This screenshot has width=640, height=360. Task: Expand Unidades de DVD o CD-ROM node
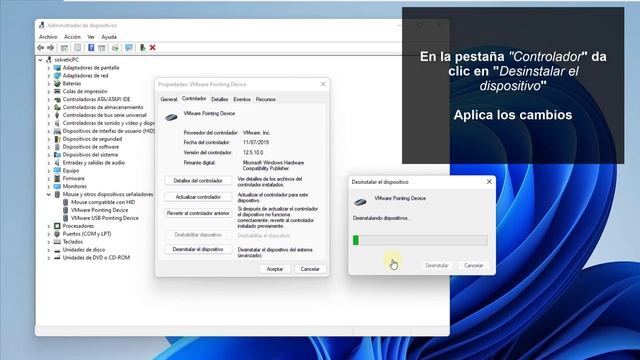(x=49, y=258)
